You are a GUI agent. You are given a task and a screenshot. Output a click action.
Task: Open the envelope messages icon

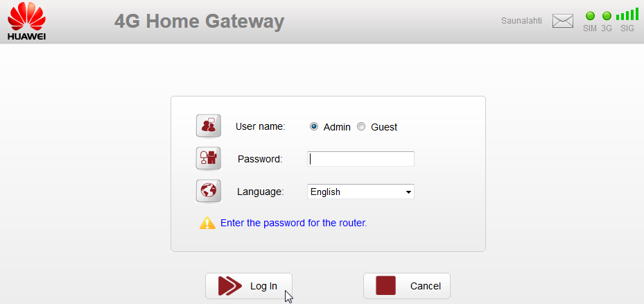pos(563,21)
